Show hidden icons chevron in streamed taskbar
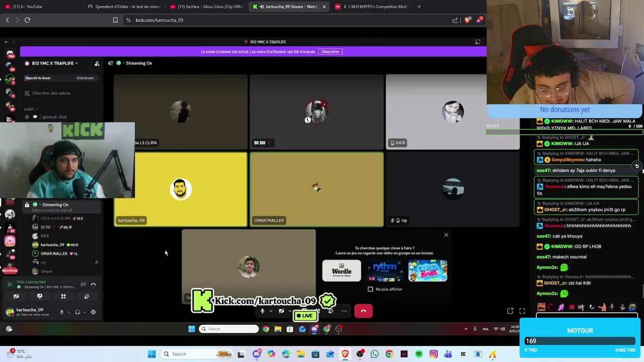 (466, 329)
